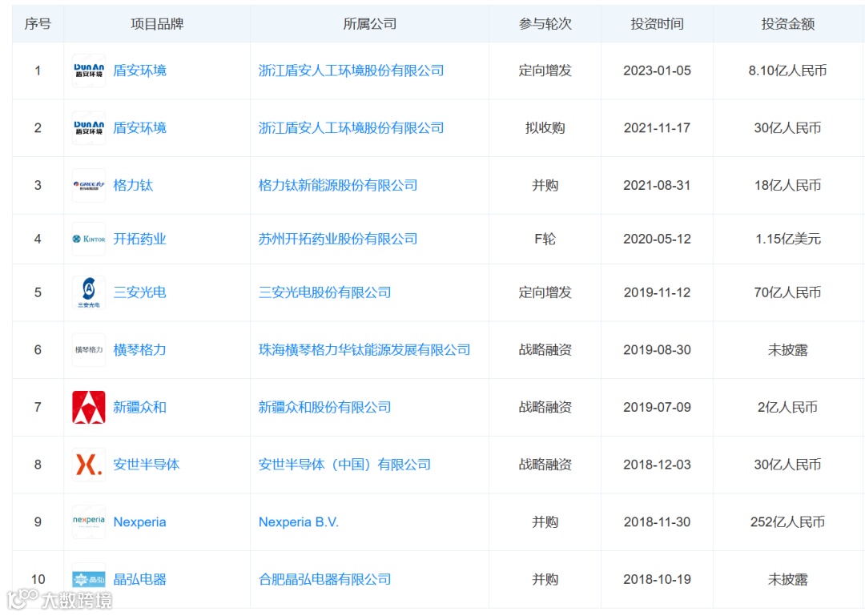Open 格力钛新能源股份有限公司 company link

click(x=338, y=186)
